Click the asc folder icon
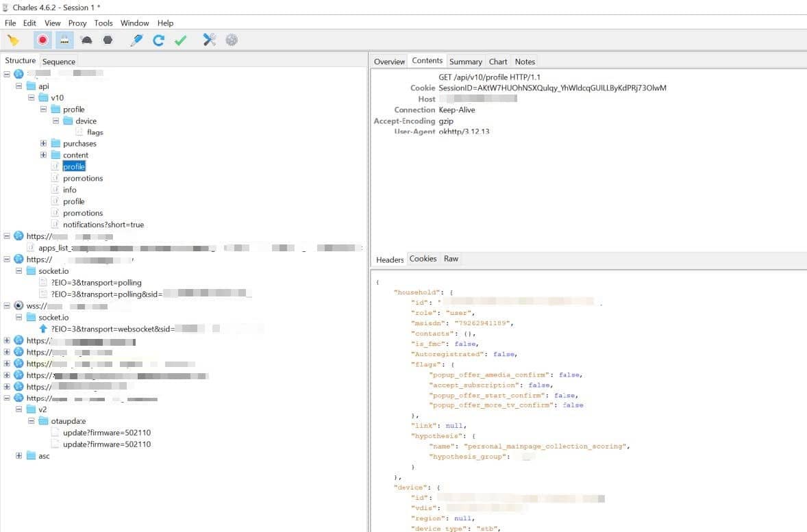 pos(31,456)
